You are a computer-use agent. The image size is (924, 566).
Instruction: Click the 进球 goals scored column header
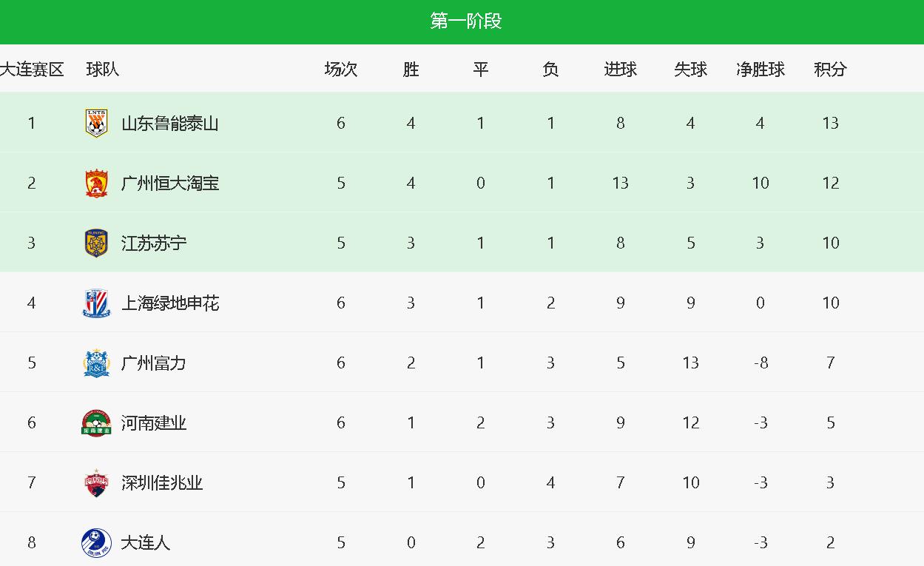(620, 70)
